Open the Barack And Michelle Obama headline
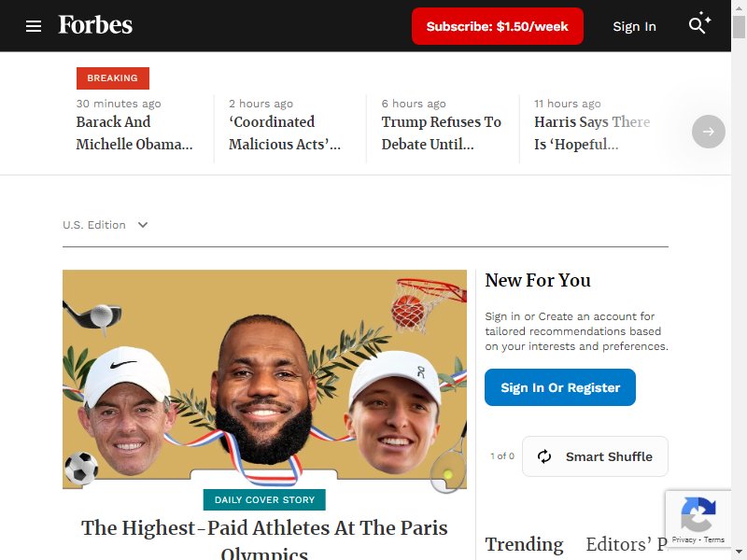 pyautogui.click(x=134, y=133)
